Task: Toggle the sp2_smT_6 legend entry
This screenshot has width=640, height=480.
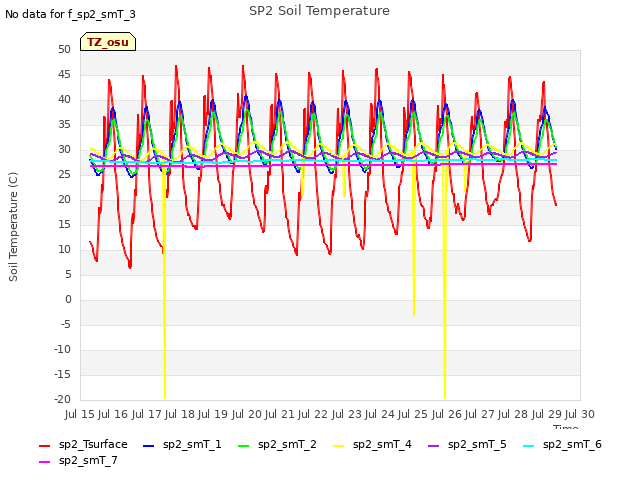Action: pos(562,444)
